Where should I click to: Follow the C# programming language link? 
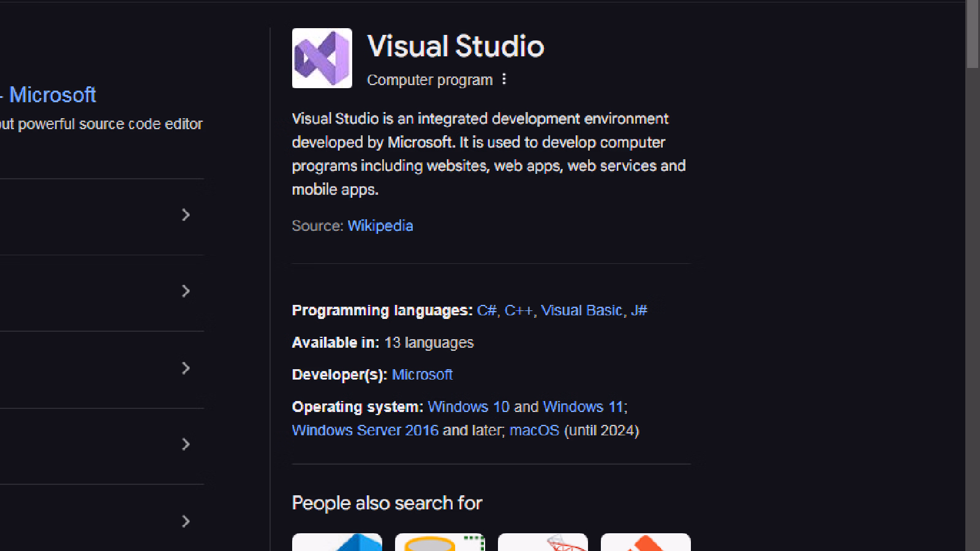(487, 310)
